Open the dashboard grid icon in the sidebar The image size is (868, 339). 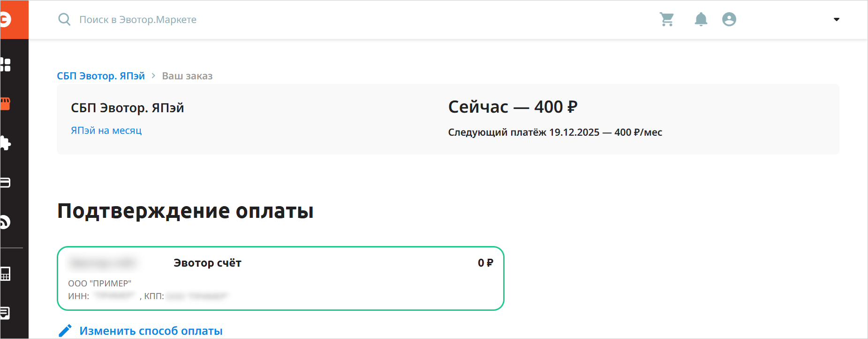(6, 64)
